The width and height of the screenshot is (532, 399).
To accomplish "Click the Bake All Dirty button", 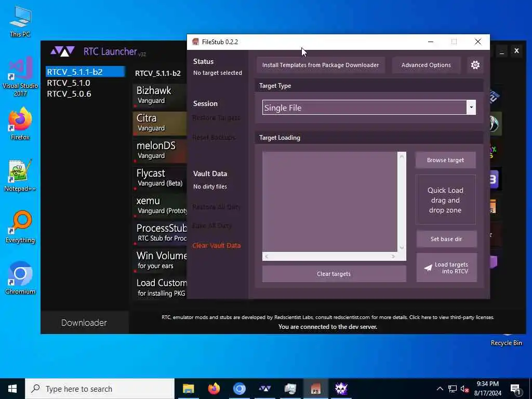I will tap(212, 225).
